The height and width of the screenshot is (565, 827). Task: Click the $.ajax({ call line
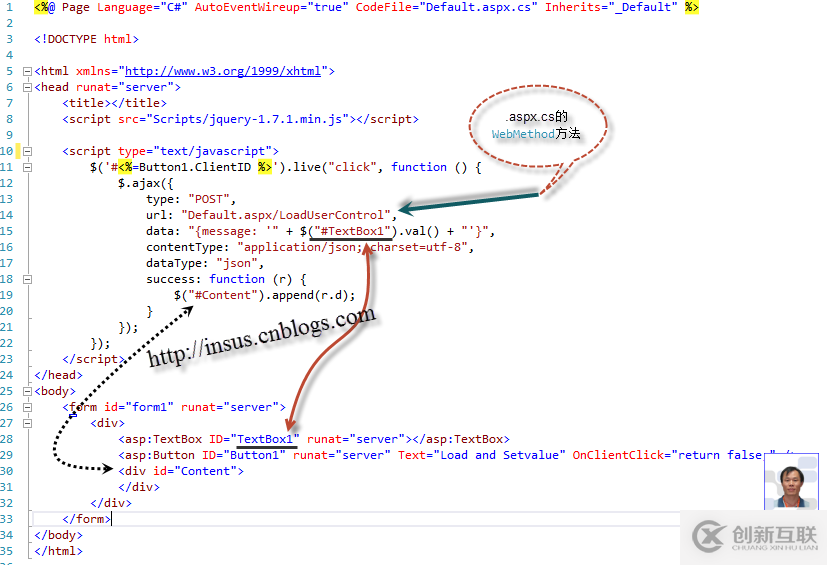pos(146,183)
